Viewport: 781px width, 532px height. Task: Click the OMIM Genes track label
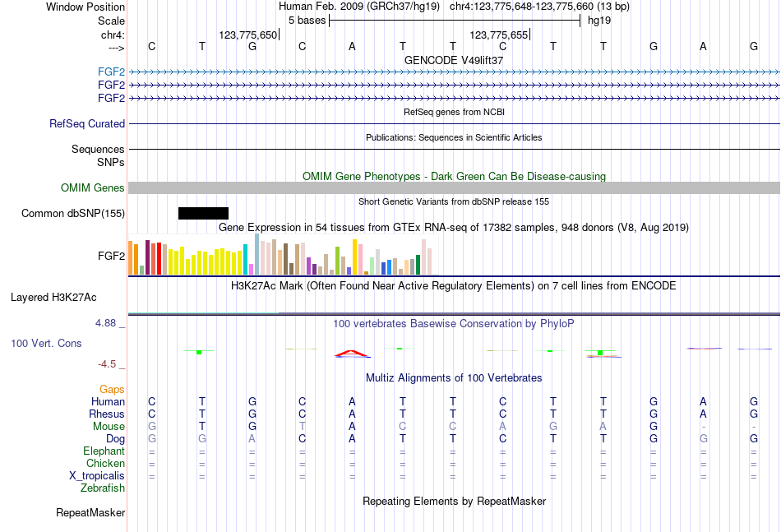coord(93,187)
